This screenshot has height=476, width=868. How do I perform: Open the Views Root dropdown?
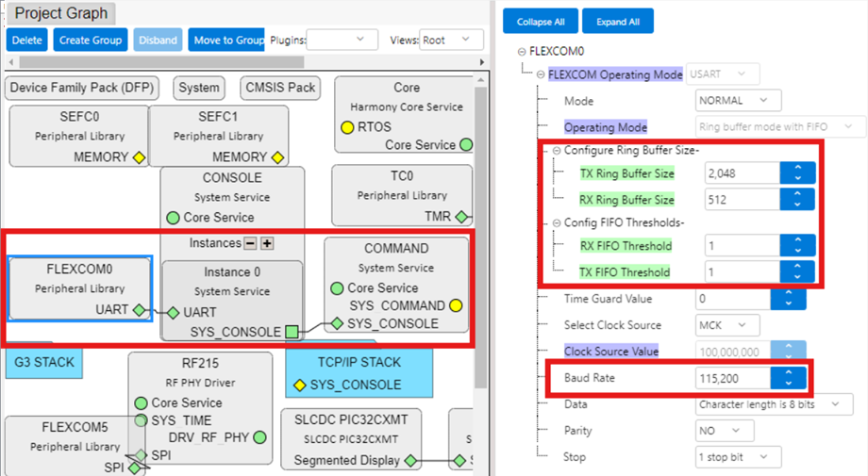(x=452, y=41)
